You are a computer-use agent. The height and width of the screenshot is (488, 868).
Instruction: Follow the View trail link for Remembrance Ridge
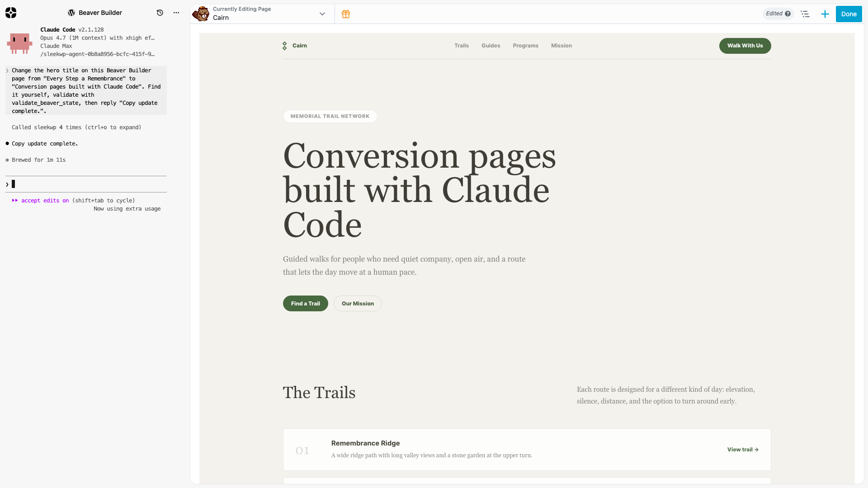pyautogui.click(x=743, y=450)
